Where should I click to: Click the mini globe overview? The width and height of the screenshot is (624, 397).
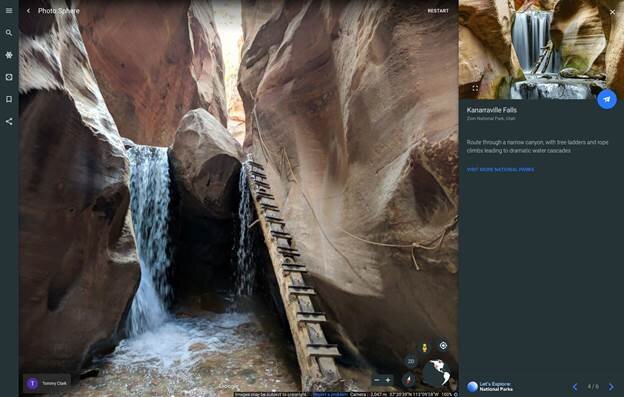click(437, 373)
